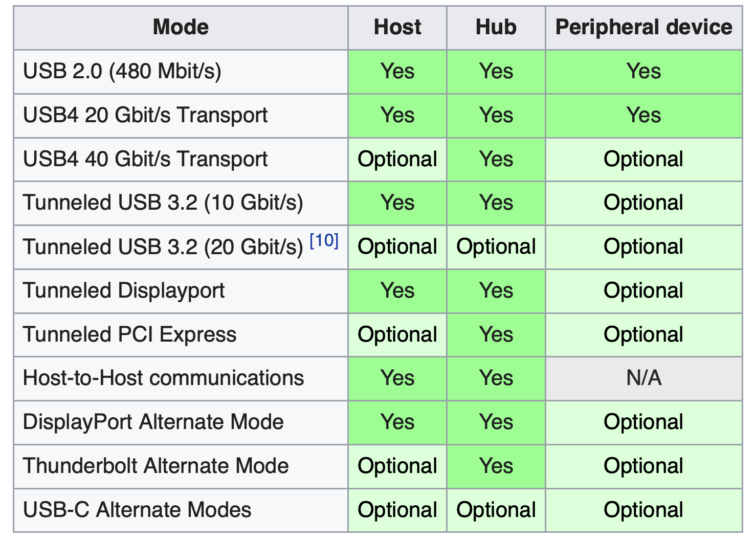Click the USB-C Alternate Modes label
This screenshot has height=540, width=756.
(137, 510)
